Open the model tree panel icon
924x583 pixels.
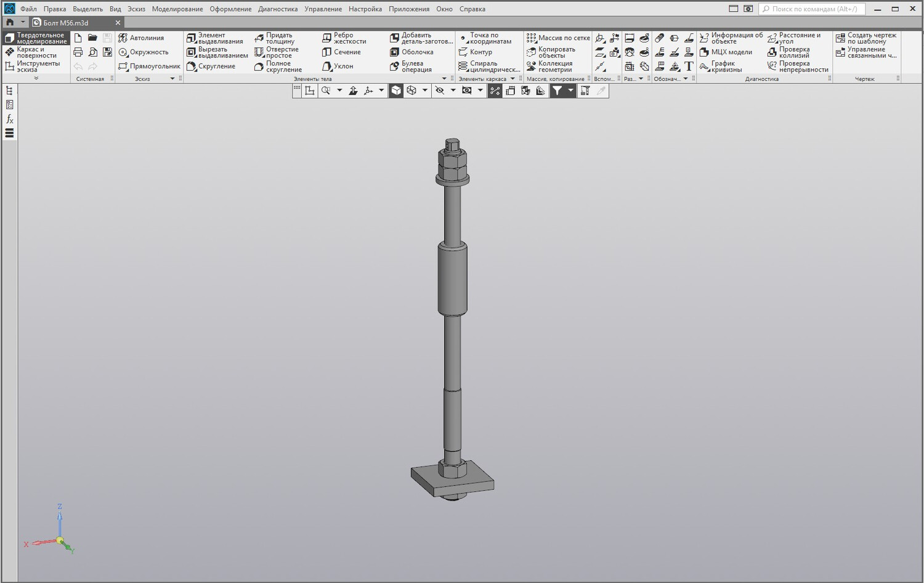[9, 91]
